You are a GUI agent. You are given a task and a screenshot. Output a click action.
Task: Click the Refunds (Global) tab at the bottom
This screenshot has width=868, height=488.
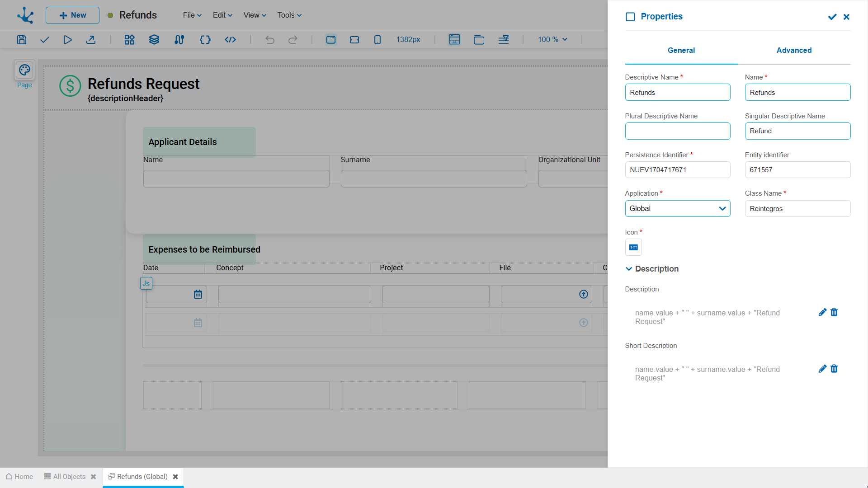click(142, 477)
